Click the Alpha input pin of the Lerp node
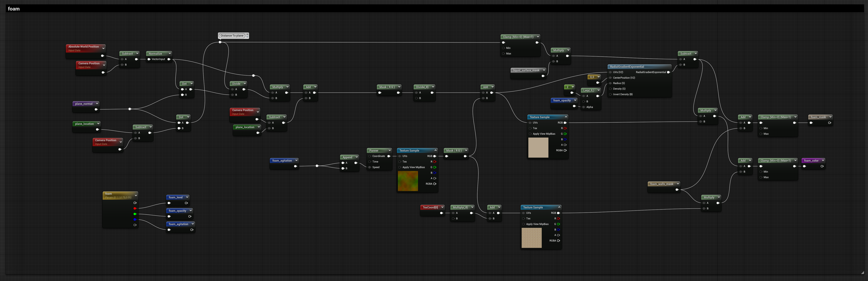Screen dimensions: 868x281 pyautogui.click(x=584, y=107)
